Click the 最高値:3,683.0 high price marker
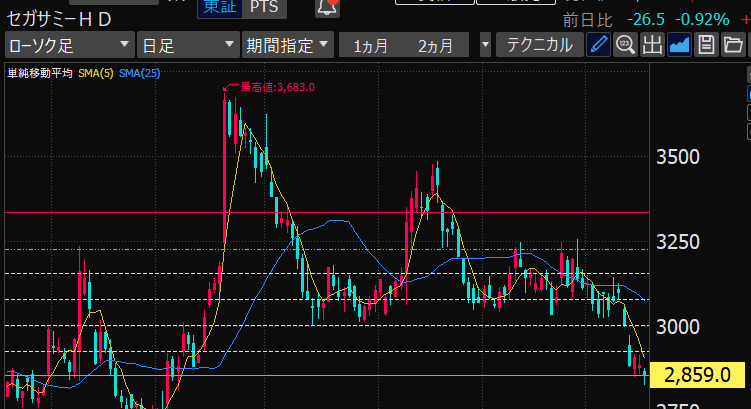751x409 pixels. click(275, 88)
